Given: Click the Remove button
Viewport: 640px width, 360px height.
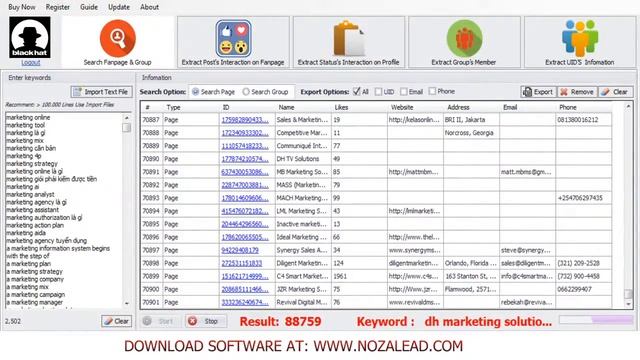Looking at the screenshot, I should point(577,92).
